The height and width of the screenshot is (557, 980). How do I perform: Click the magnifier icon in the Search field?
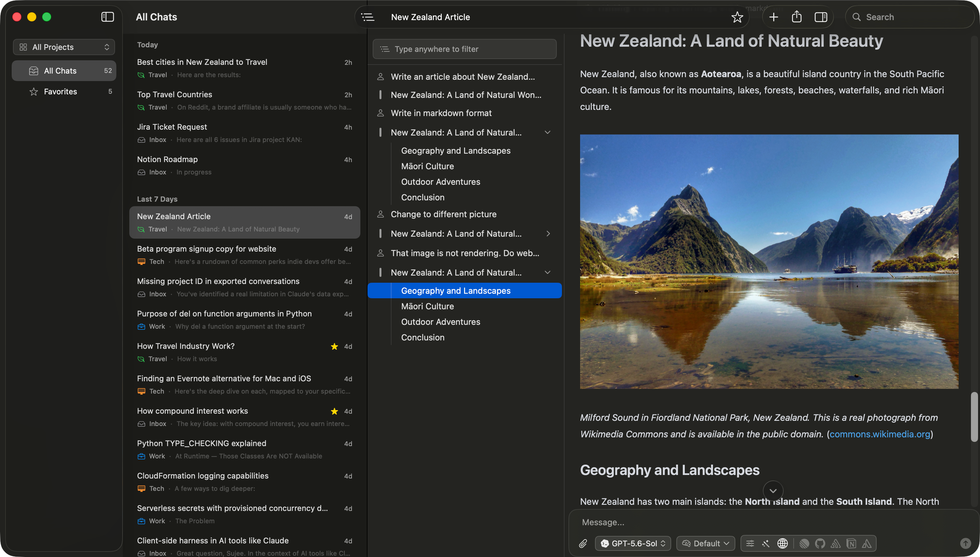point(856,17)
